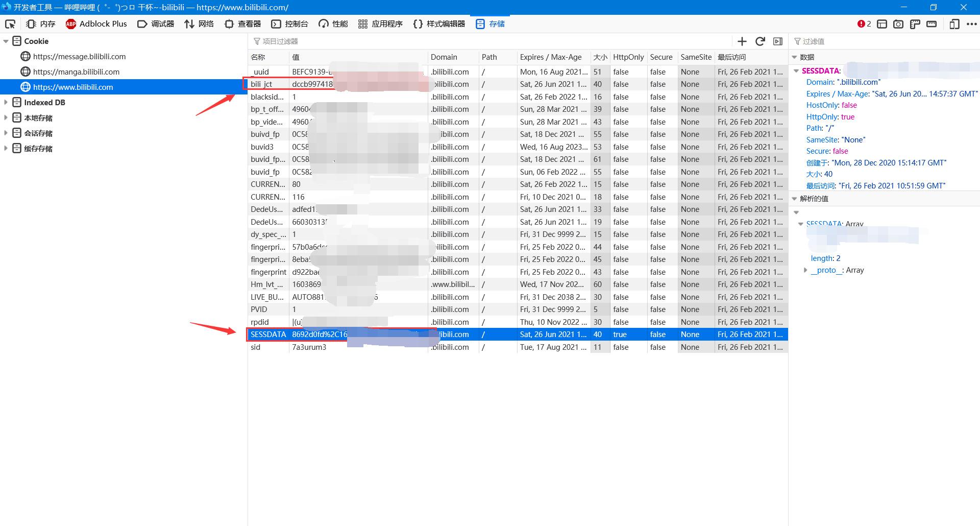
Task: Sort the table by the SameSite column
Action: pyautogui.click(x=696, y=57)
